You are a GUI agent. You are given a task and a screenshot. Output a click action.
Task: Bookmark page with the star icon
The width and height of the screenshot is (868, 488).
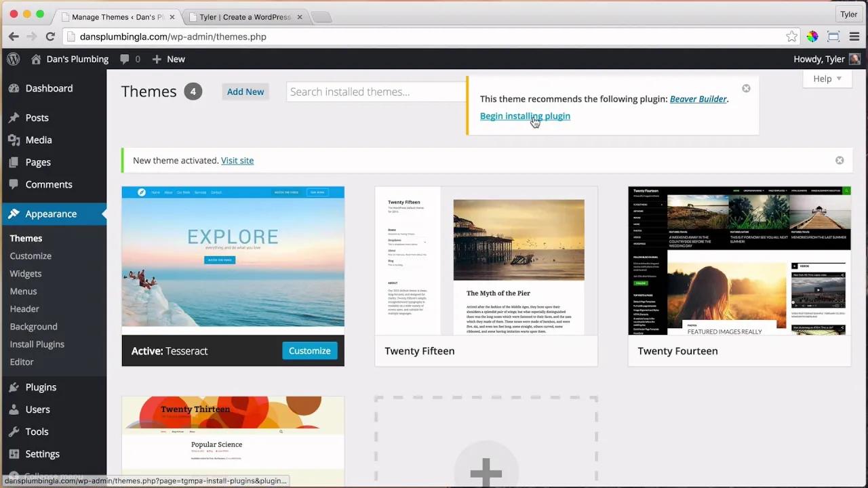click(791, 37)
